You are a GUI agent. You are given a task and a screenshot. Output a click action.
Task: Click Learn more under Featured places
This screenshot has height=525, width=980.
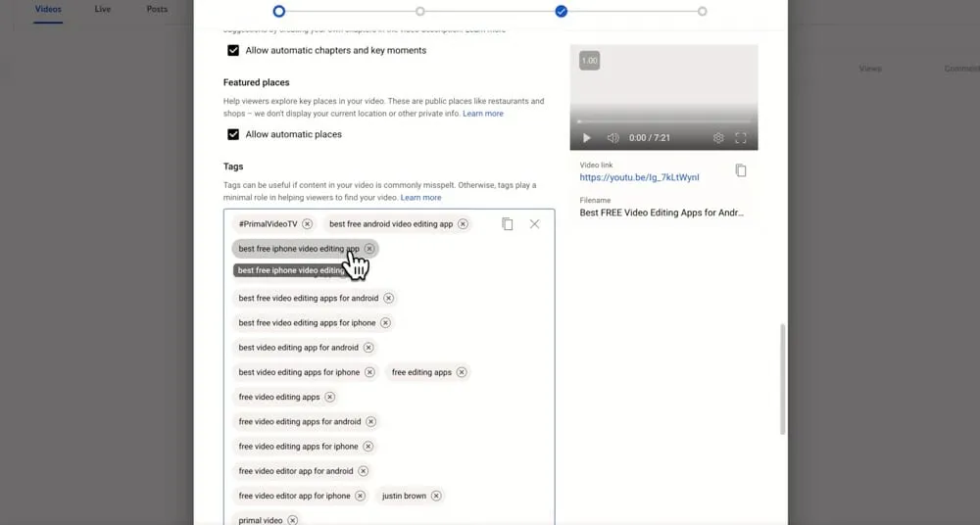point(483,114)
